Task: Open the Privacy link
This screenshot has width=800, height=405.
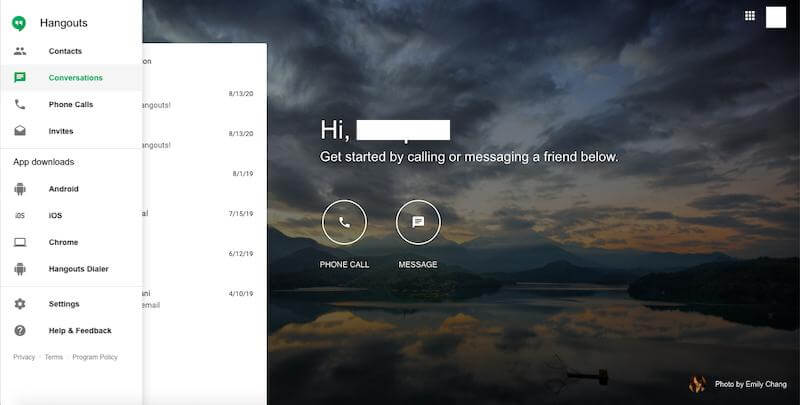Action: 24,357
